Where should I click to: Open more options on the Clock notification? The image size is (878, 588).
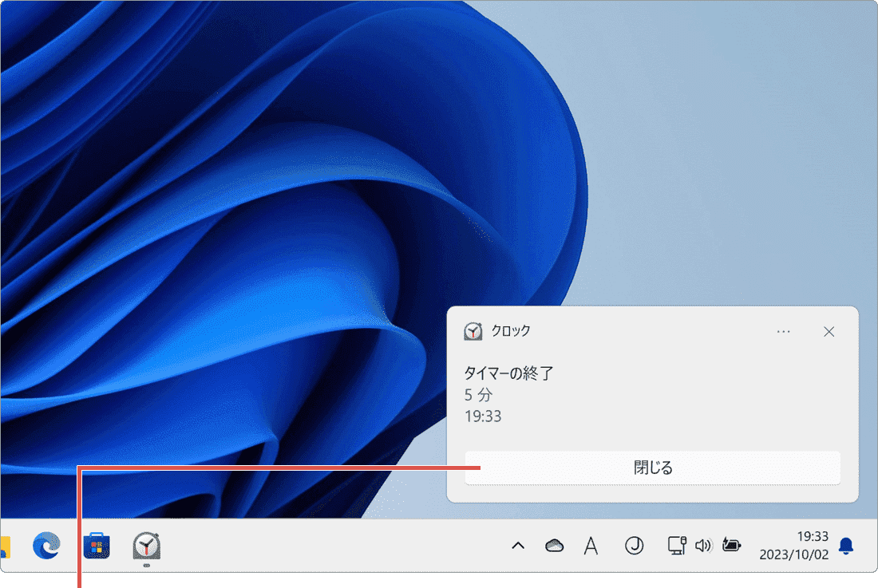click(x=783, y=331)
